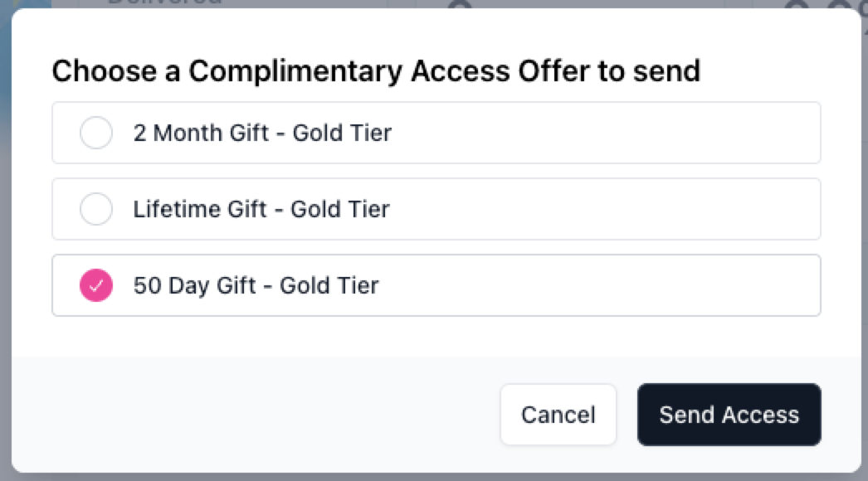Click the empty circle beside Lifetime Gift

point(96,209)
